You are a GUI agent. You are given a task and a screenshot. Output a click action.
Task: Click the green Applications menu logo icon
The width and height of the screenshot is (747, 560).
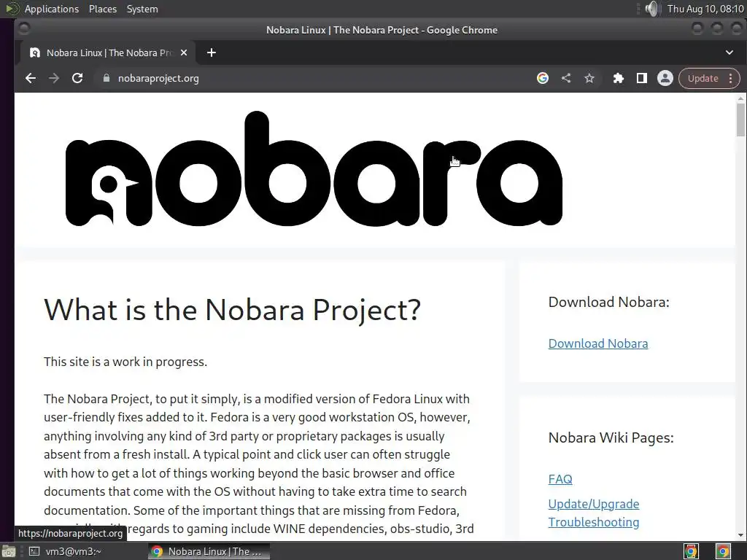12,9
